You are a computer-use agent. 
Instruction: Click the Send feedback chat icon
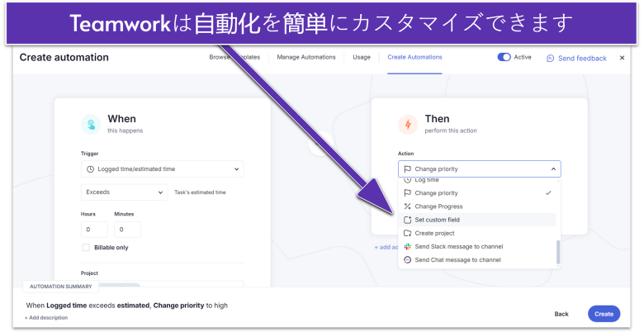[x=551, y=59]
